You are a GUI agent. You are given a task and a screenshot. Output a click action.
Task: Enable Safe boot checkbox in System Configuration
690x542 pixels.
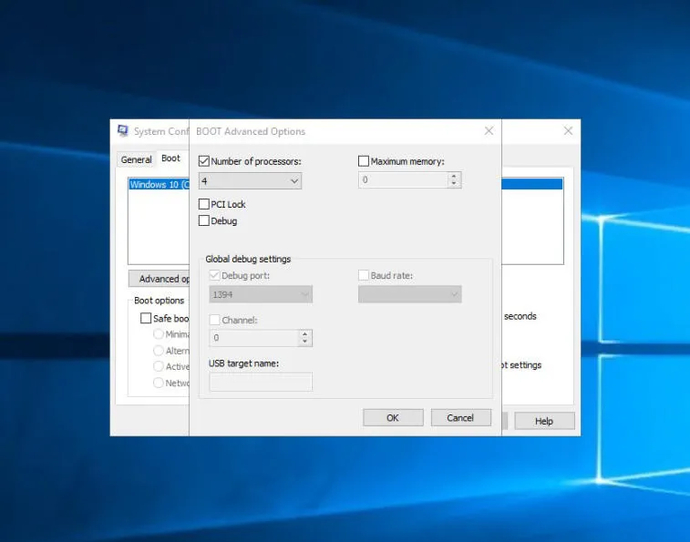(x=146, y=318)
